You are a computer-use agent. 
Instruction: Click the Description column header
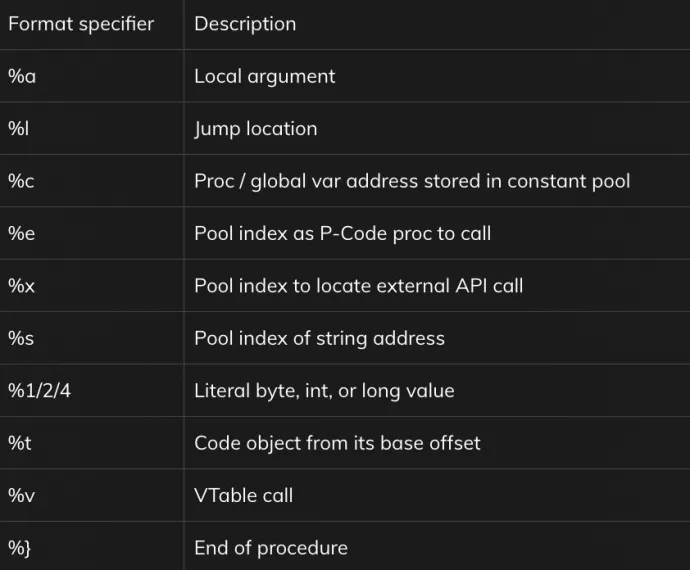pyautogui.click(x=245, y=24)
